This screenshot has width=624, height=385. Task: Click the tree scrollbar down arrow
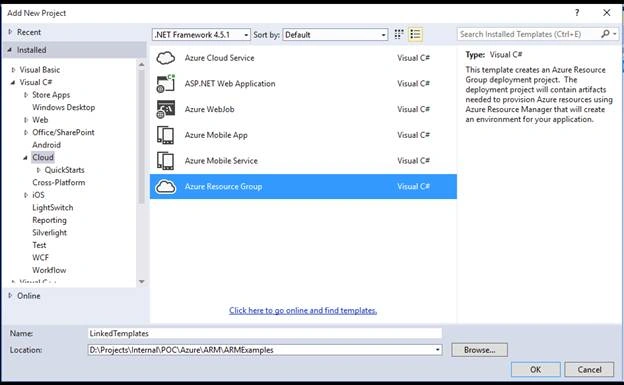tap(141, 282)
